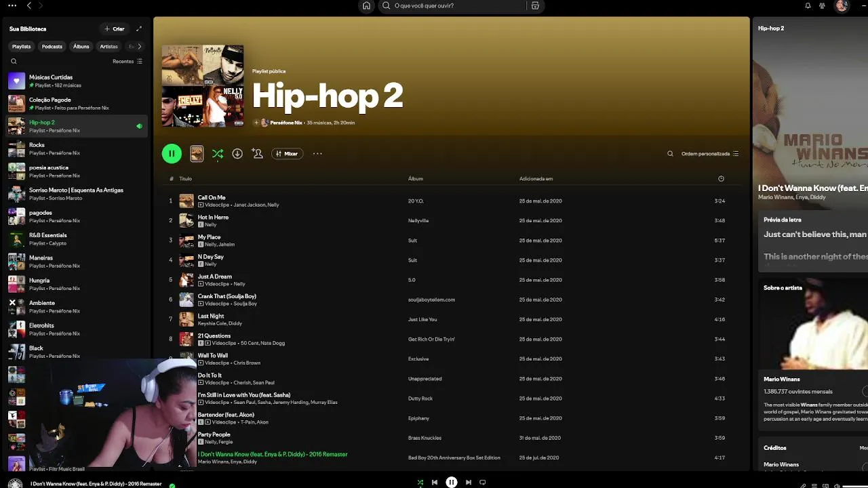Open the album link Nellyville
Image resolution: width=868 pixels, height=488 pixels.
[x=418, y=221]
